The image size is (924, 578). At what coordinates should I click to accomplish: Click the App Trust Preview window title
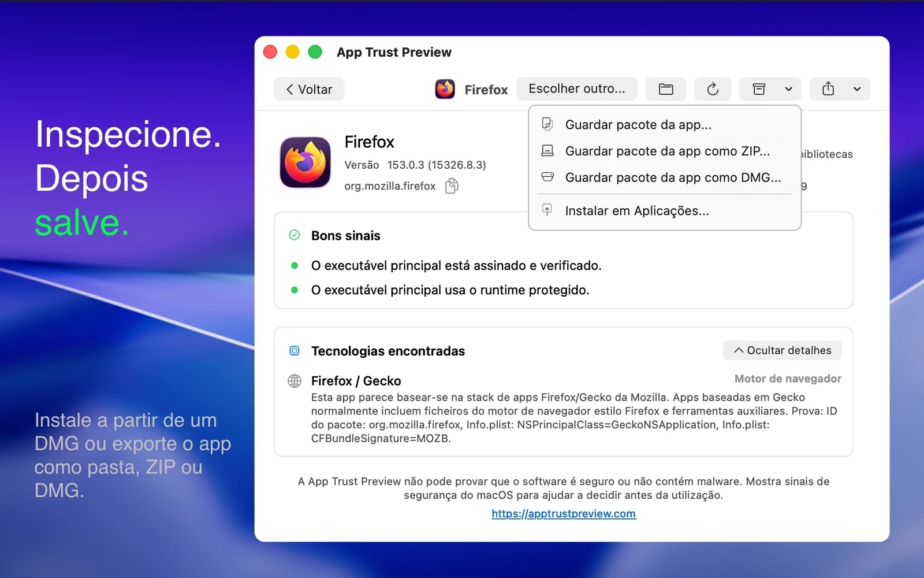394,52
